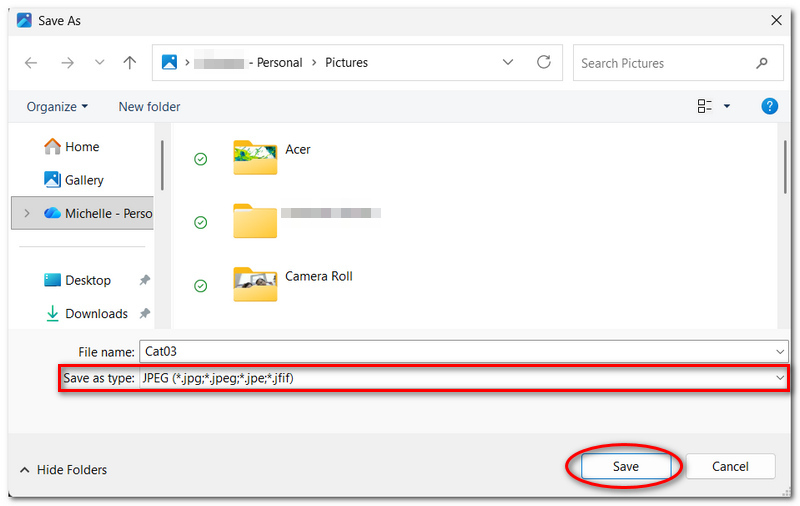This screenshot has width=800, height=506.
Task: Collapse the pane with Hide Folders
Action: click(x=63, y=470)
